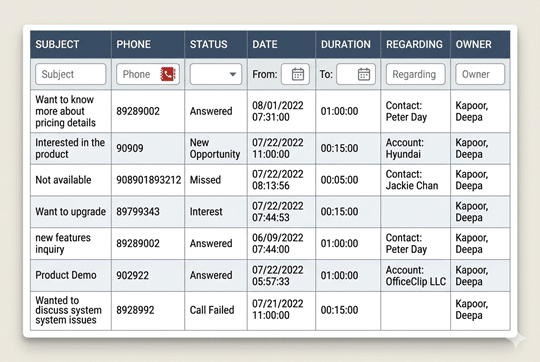Click the red phone book icon
The width and height of the screenshot is (540, 362).
pyautogui.click(x=168, y=74)
